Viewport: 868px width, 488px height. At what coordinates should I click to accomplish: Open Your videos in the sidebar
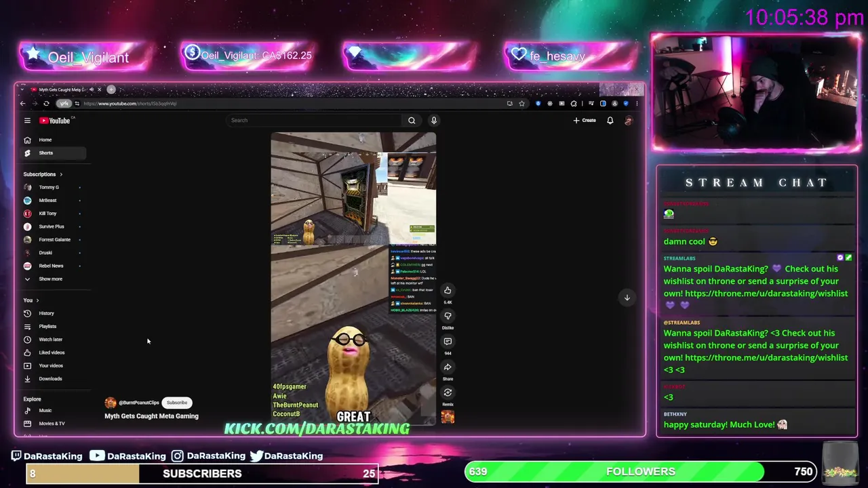click(53, 366)
